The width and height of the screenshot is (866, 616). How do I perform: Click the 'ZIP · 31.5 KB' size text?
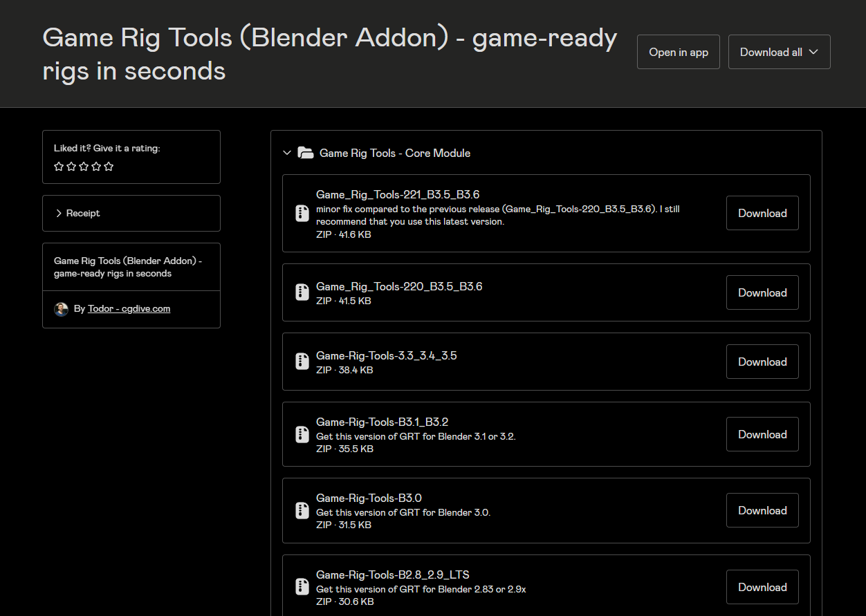(344, 525)
